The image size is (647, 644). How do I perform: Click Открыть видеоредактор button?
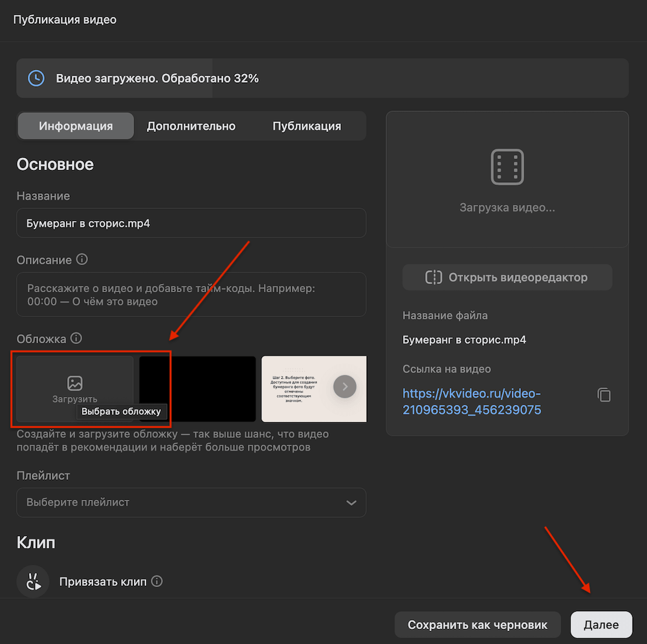(x=507, y=277)
